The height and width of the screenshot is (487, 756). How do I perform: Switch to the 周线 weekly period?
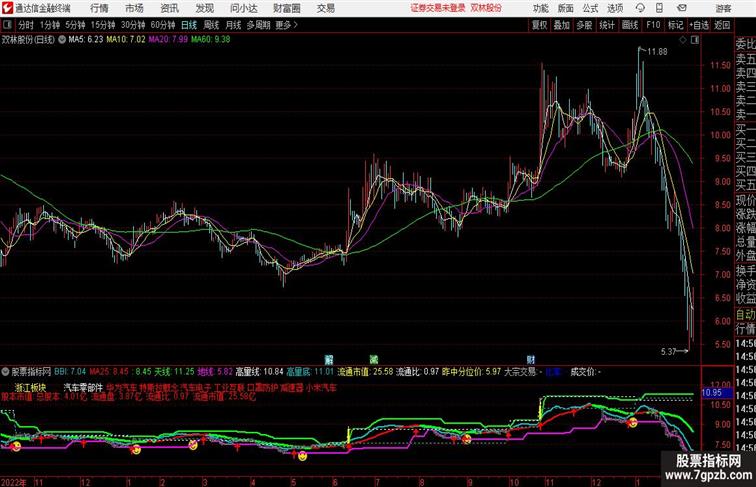click(211, 25)
